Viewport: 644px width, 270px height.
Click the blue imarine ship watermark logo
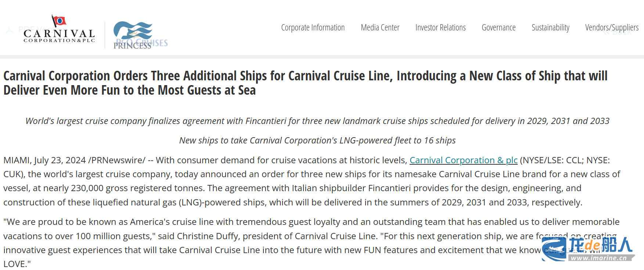554,249
